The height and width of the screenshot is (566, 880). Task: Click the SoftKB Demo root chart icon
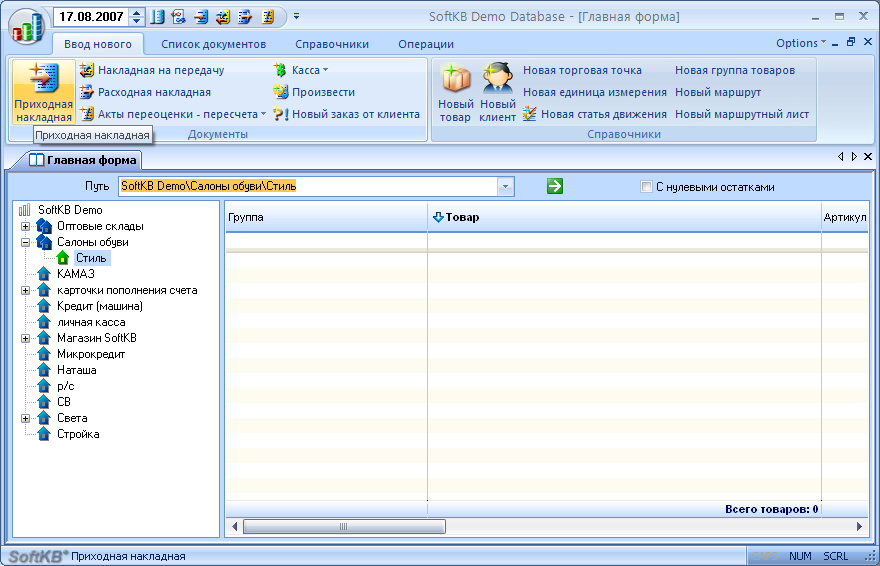(25, 210)
